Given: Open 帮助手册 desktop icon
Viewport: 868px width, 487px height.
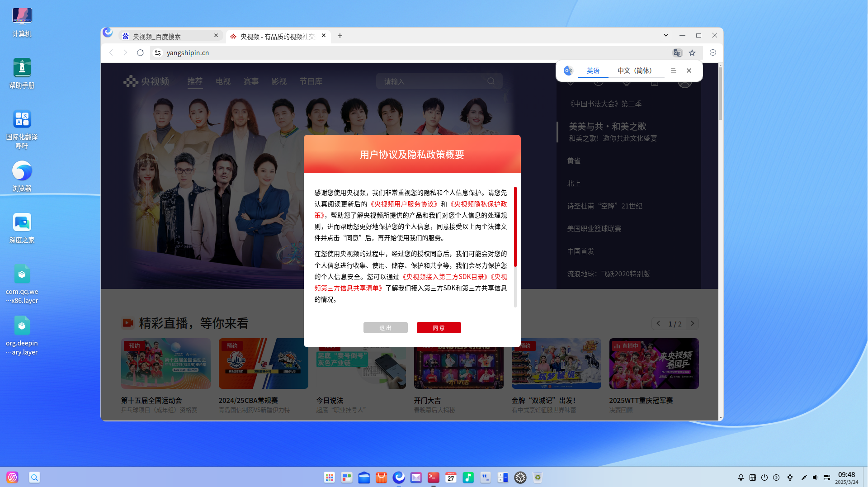Looking at the screenshot, I should [x=22, y=74].
